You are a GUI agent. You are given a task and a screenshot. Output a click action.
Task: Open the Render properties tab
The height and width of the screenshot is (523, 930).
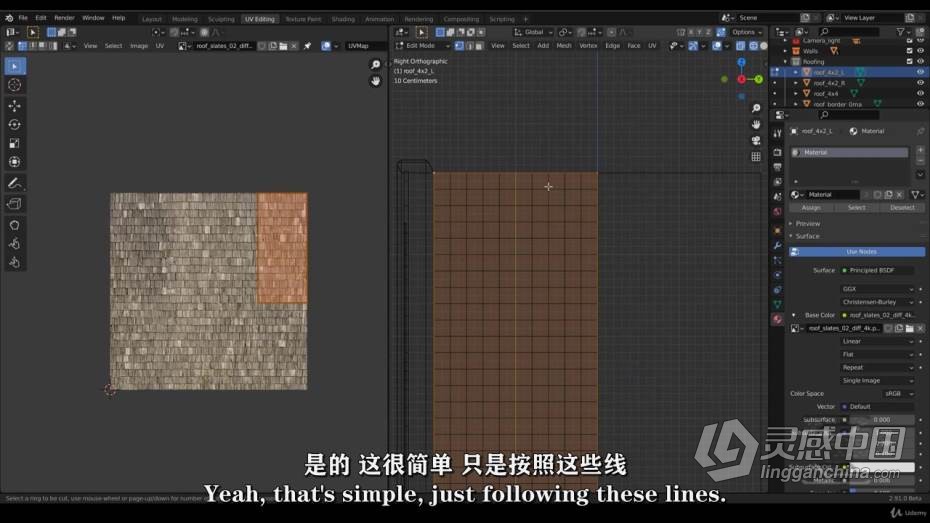tap(777, 152)
